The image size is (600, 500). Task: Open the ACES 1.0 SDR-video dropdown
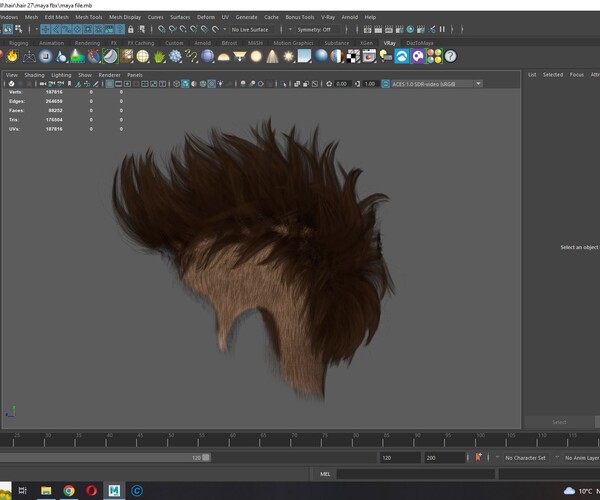coord(436,84)
